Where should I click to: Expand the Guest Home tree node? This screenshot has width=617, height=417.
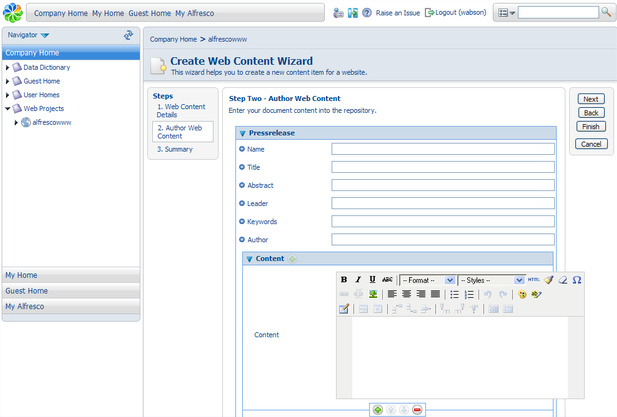pyautogui.click(x=7, y=81)
